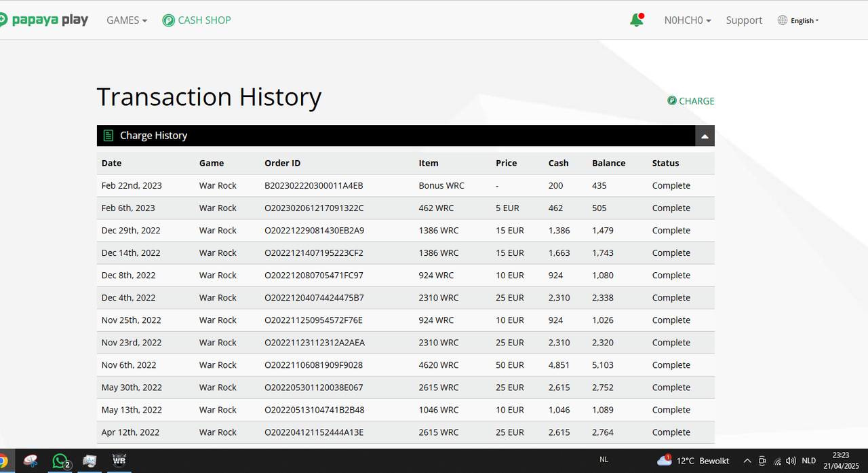Open the Support page
The height and width of the screenshot is (473, 868).
coord(744,20)
